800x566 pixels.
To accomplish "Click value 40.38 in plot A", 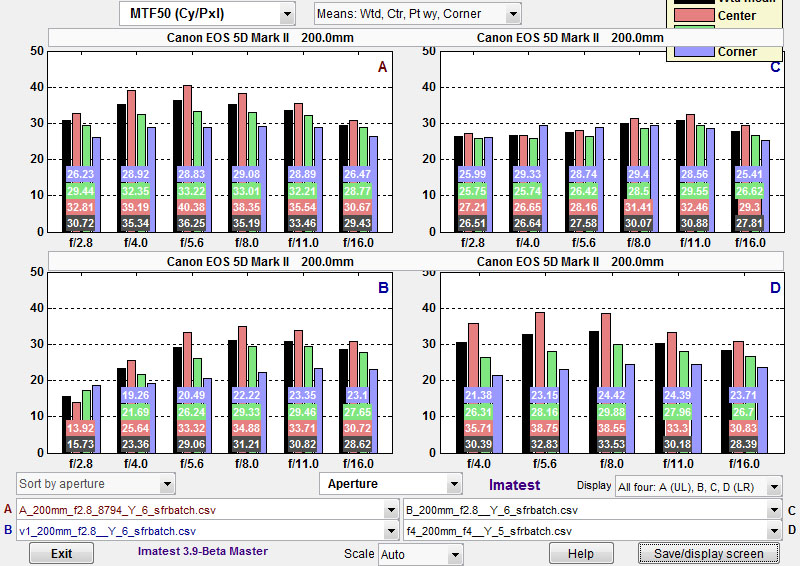I will [191, 207].
